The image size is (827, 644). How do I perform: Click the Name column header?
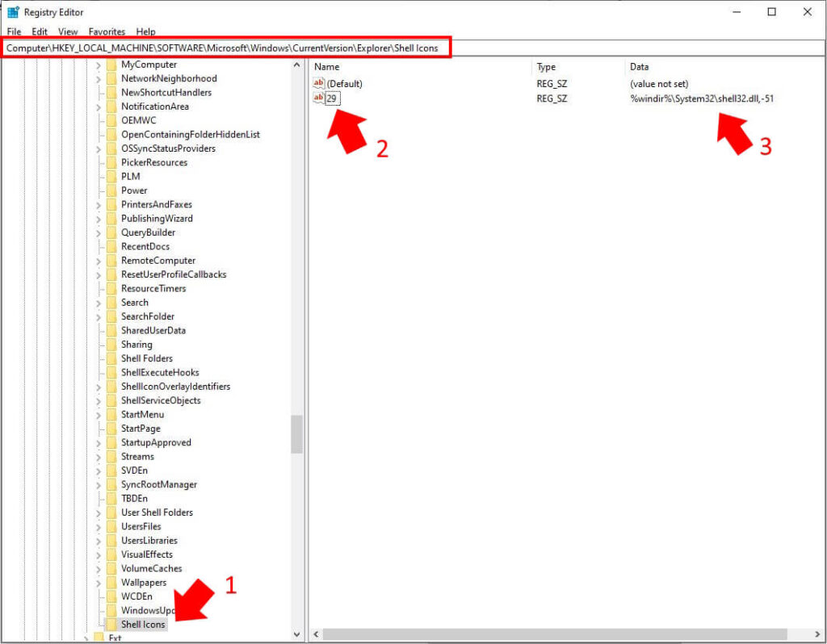click(327, 67)
